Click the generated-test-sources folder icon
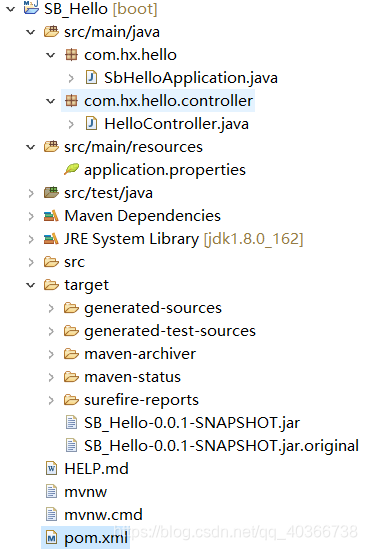The height and width of the screenshot is (550, 367). (x=71, y=331)
